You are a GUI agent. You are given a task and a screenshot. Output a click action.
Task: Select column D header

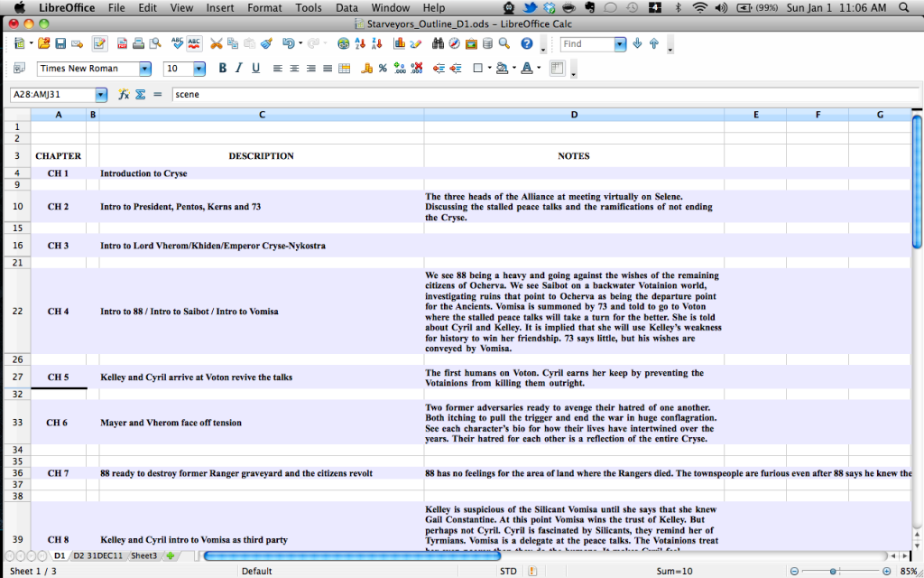point(574,115)
